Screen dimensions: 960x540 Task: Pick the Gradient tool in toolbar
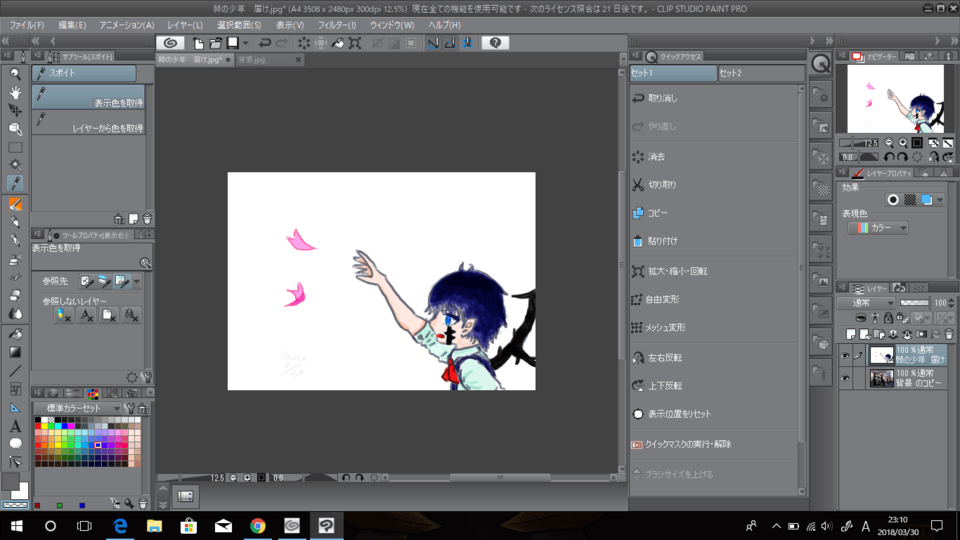click(x=15, y=351)
